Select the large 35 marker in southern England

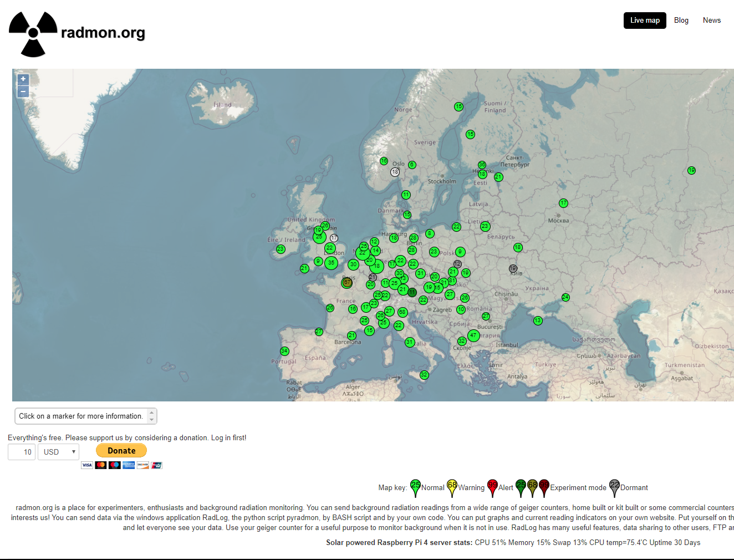[x=332, y=263]
